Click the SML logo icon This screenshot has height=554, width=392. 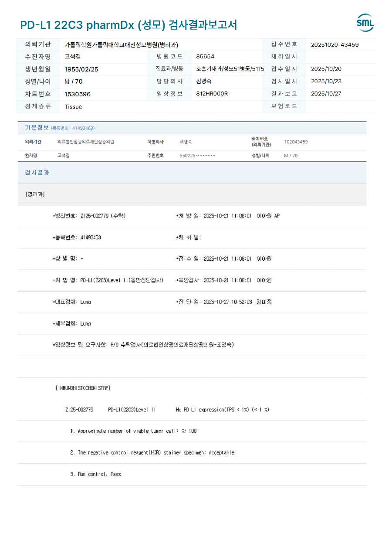click(x=365, y=23)
